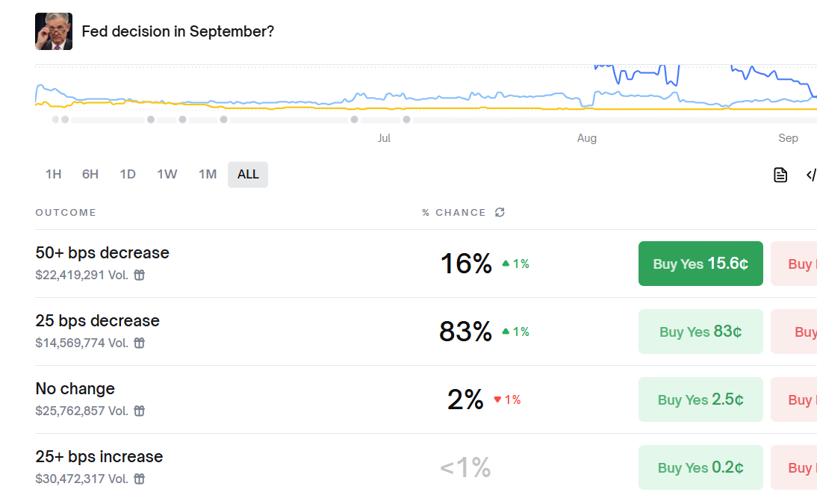
Task: Click the refresh icon next to % CHANCE
Action: pyautogui.click(x=500, y=212)
